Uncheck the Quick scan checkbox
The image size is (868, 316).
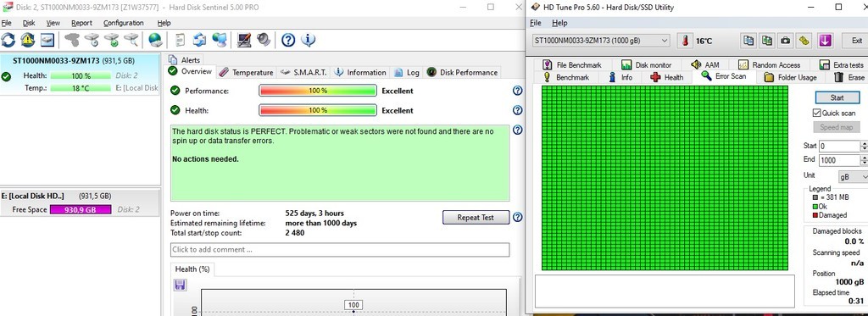coord(816,113)
